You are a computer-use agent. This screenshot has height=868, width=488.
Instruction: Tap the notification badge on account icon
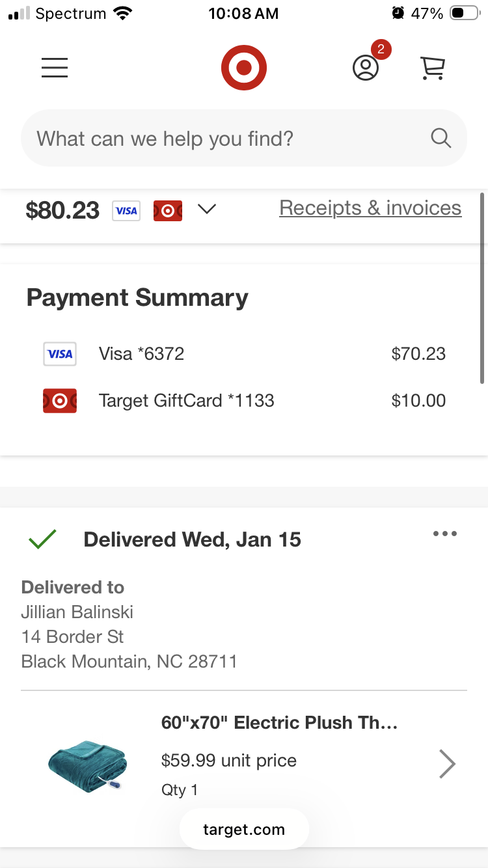tap(381, 49)
